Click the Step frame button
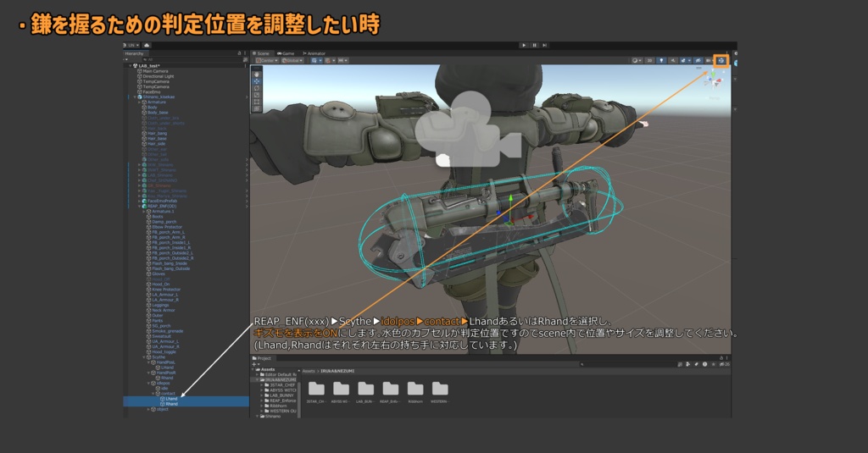Screen dimensions: 868x453 pyautogui.click(x=545, y=46)
